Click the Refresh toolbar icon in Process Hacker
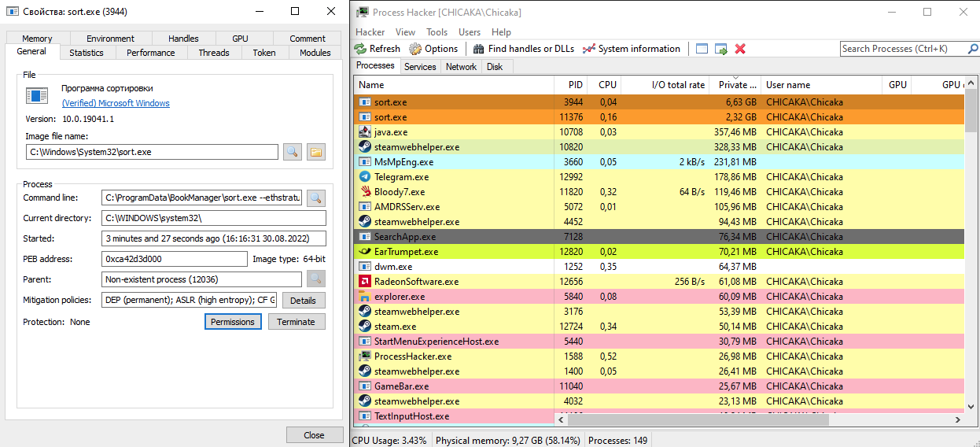The height and width of the screenshot is (447, 980). click(x=361, y=49)
